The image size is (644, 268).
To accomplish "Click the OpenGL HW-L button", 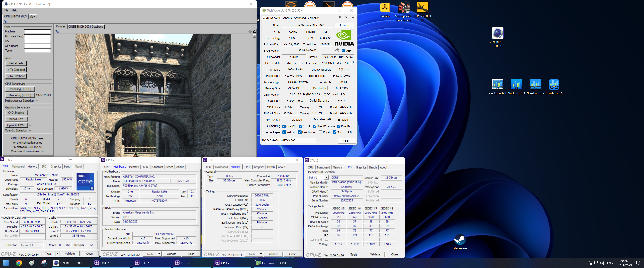I will click(16, 125).
